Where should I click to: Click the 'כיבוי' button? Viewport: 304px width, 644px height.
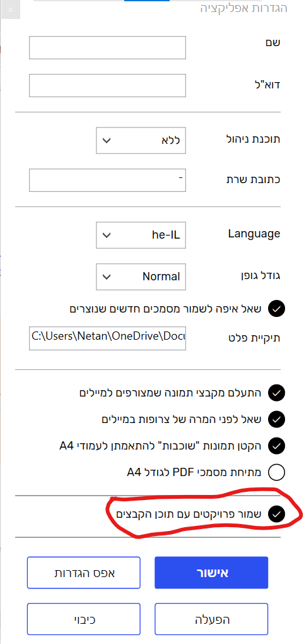click(84, 619)
